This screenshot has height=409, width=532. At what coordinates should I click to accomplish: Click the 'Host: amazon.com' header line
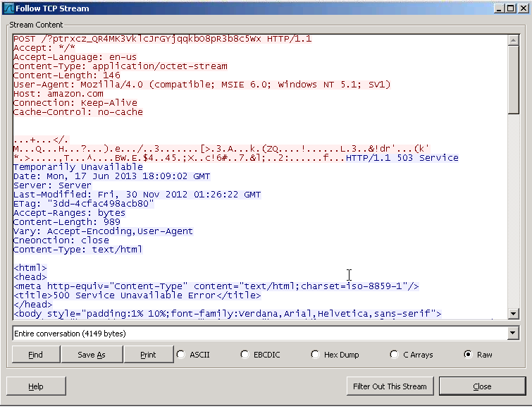(58, 94)
